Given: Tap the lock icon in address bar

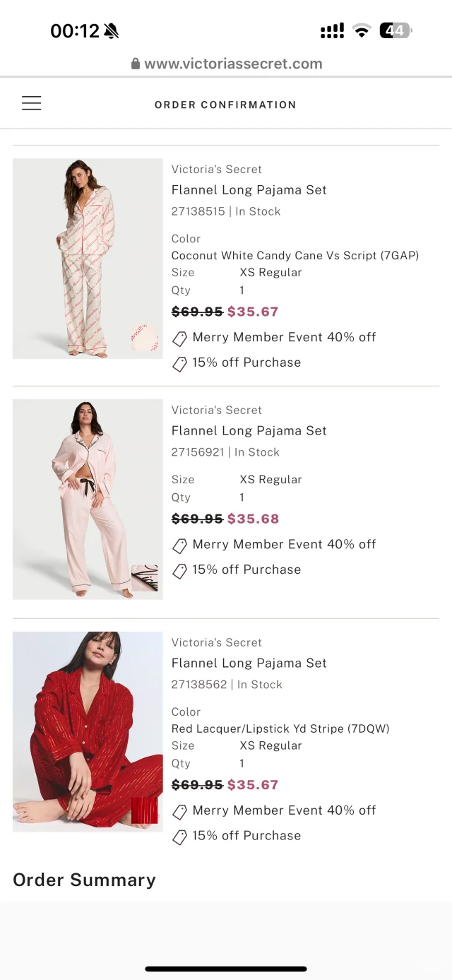Looking at the screenshot, I should (136, 64).
